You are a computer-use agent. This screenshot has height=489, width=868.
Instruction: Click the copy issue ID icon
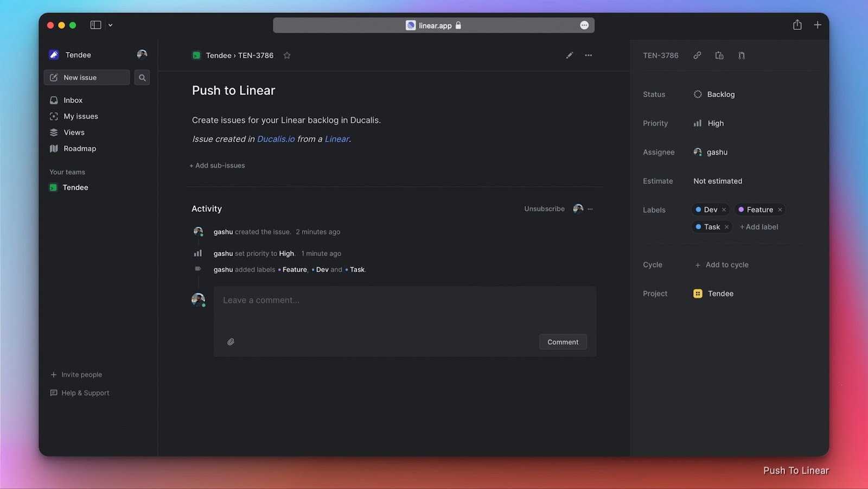click(x=719, y=55)
